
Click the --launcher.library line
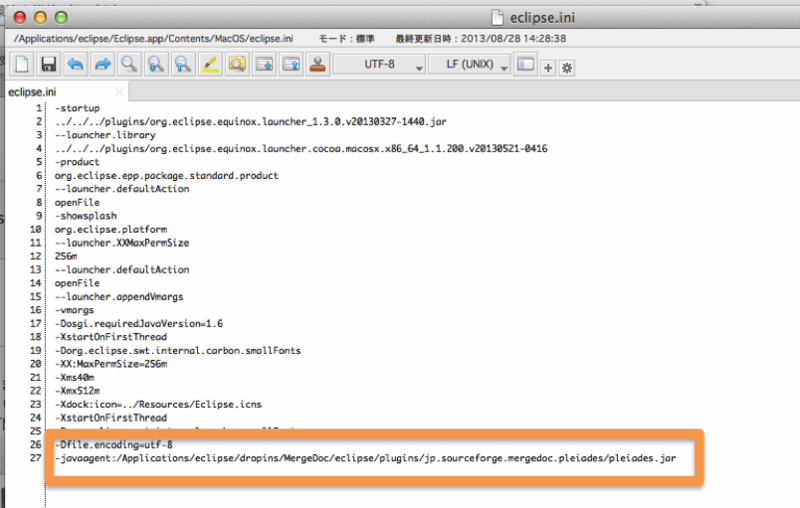pos(105,135)
